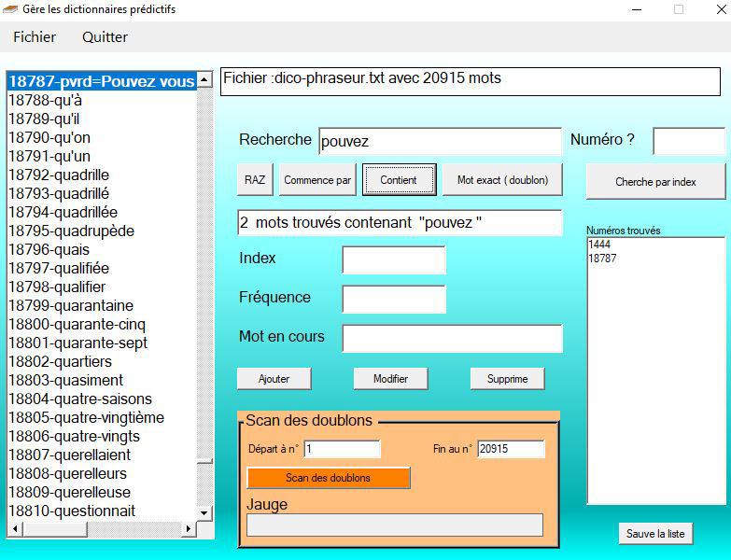Focus the Recherche text field

click(440, 142)
